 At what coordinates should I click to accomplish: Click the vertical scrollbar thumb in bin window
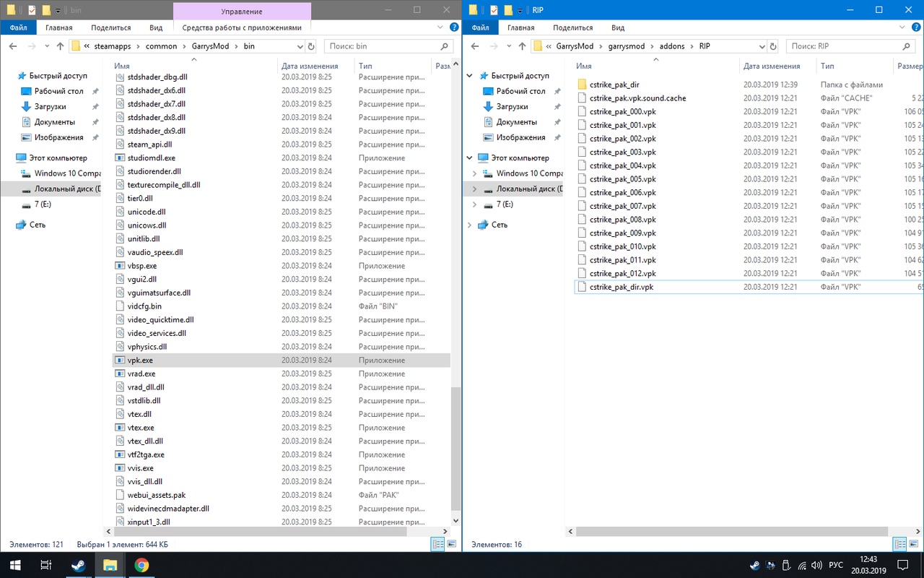pos(455,448)
